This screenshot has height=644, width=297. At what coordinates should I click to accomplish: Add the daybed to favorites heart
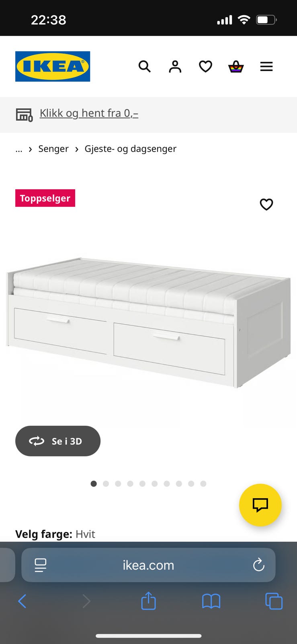(266, 204)
